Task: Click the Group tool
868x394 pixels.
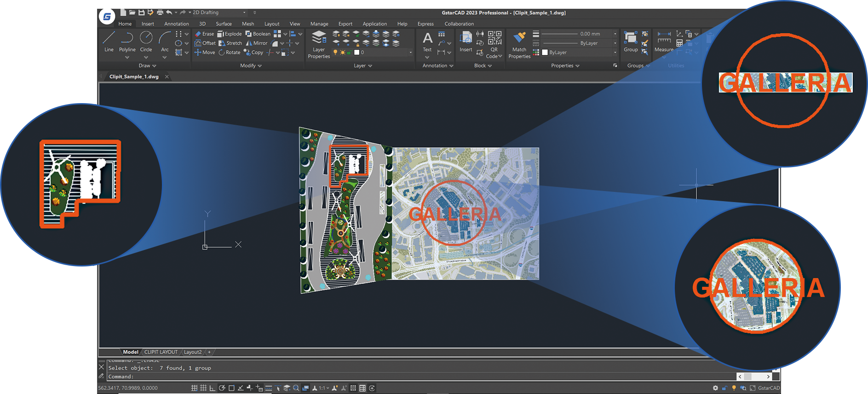Action: (x=631, y=41)
